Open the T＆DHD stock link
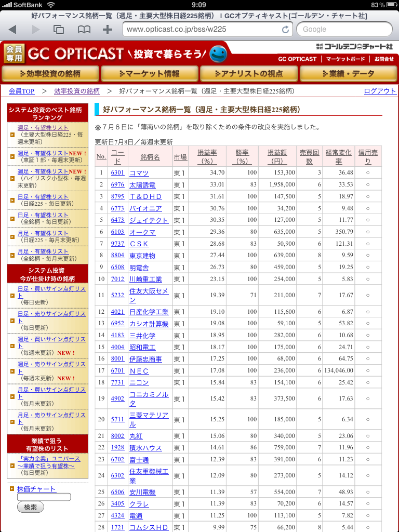Screen dimensions: 399x532 (x=145, y=197)
